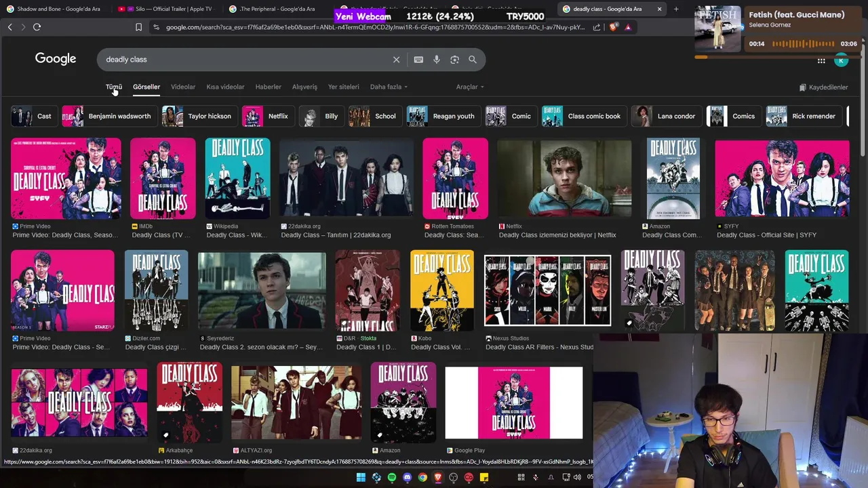Viewport: 868px width, 488px height.
Task: Open Brave Rewards triangle icon
Action: tap(628, 27)
